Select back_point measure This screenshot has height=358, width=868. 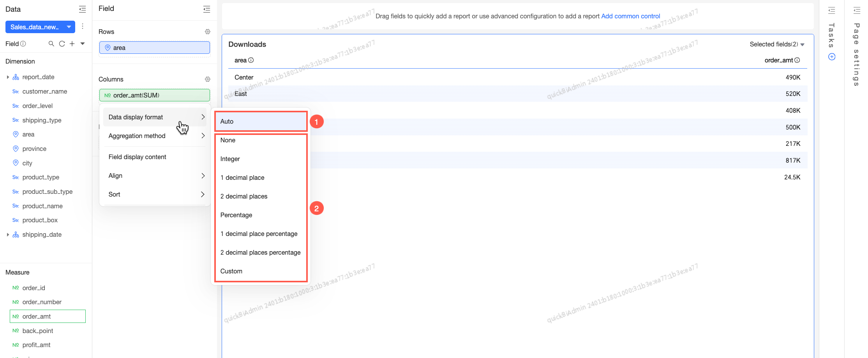(37, 331)
